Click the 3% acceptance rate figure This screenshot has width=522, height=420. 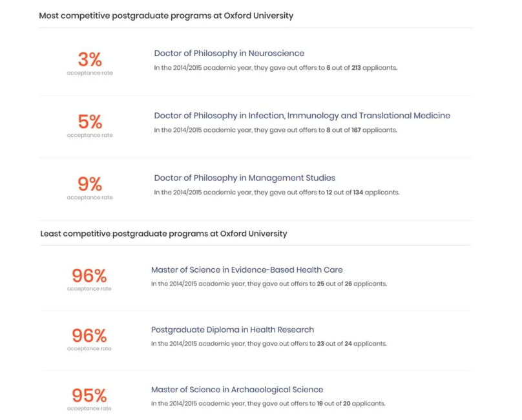(x=90, y=60)
